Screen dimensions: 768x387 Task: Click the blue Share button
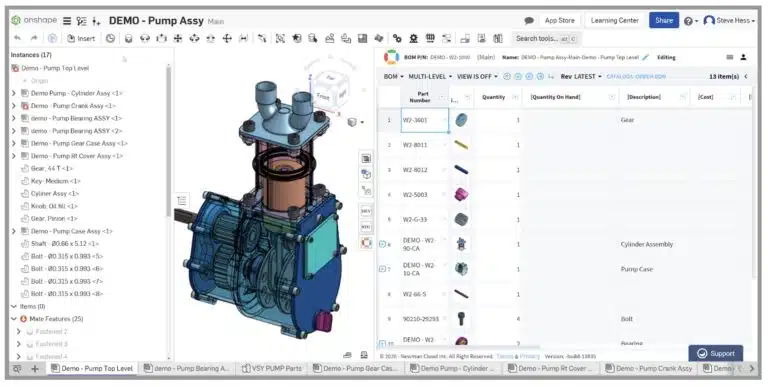pyautogui.click(x=664, y=21)
